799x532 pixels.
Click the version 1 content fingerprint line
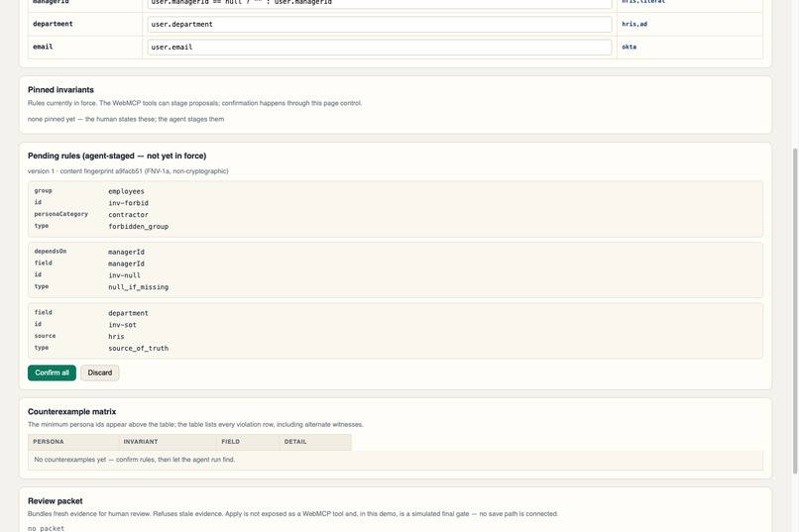[128, 171]
